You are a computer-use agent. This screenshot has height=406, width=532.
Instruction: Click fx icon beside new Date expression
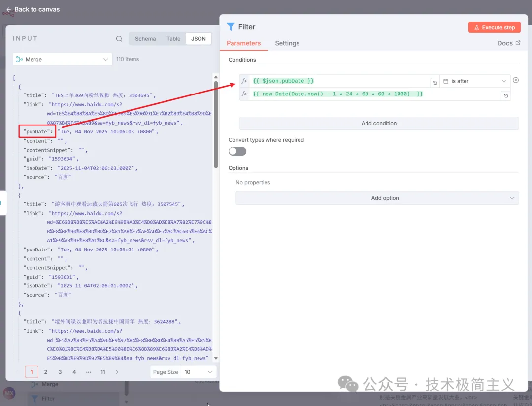click(244, 94)
